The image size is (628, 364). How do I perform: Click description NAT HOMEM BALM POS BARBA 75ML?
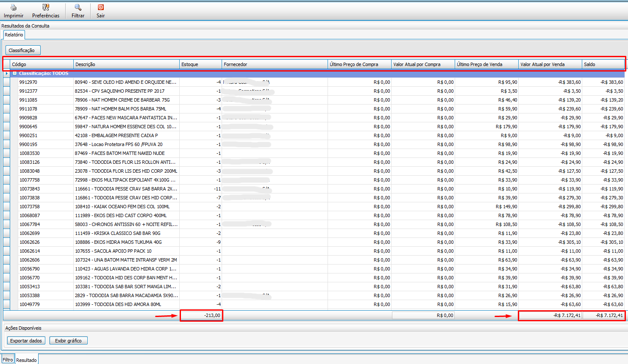120,109
